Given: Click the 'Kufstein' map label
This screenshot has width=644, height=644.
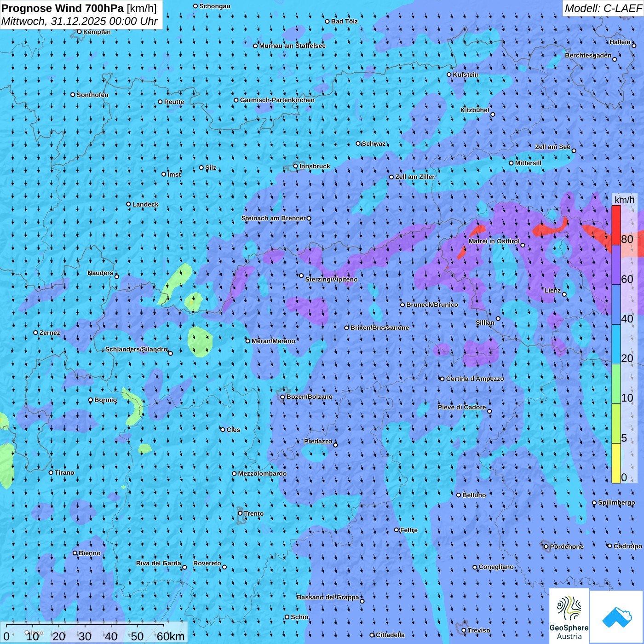Looking at the screenshot, I should (x=466, y=75).
